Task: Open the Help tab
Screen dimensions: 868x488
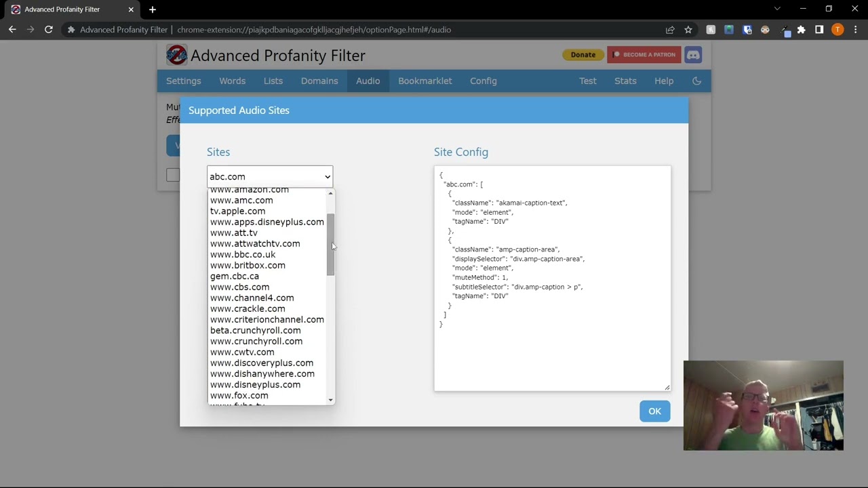Action: pyautogui.click(x=664, y=81)
